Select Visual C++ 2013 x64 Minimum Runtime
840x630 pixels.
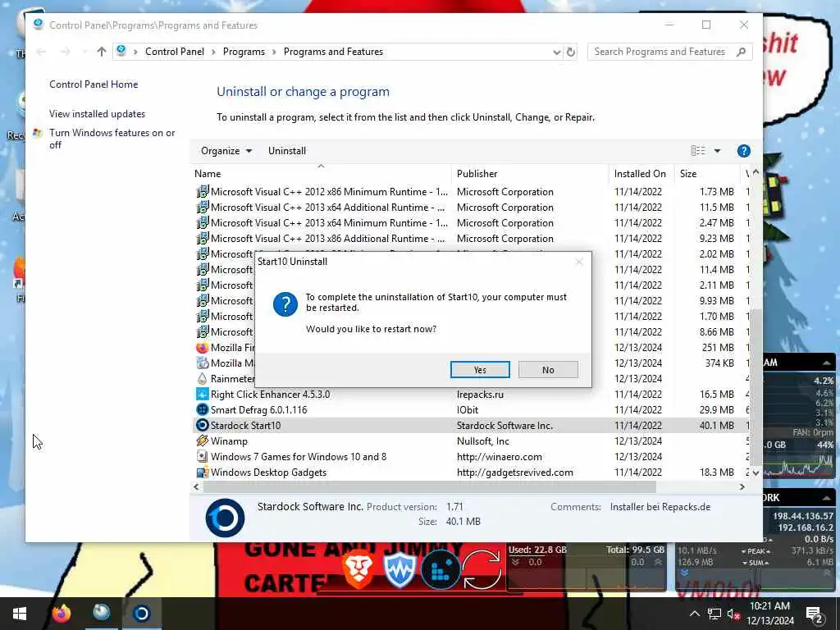[329, 223]
